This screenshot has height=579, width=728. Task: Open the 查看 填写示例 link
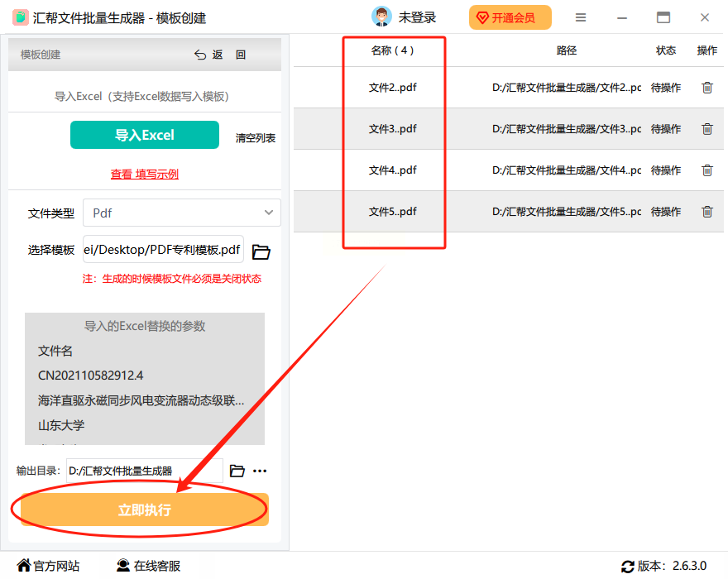click(145, 175)
